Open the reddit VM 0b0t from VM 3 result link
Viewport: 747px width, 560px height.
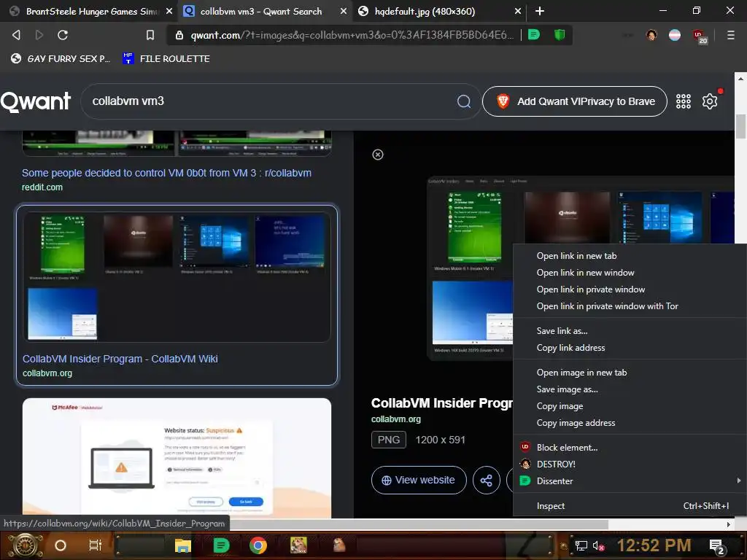coord(166,173)
